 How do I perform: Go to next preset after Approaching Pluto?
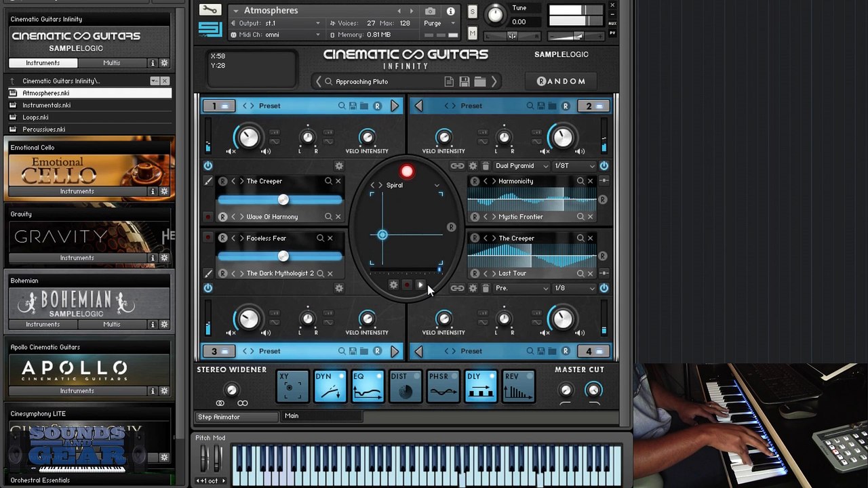tap(494, 81)
